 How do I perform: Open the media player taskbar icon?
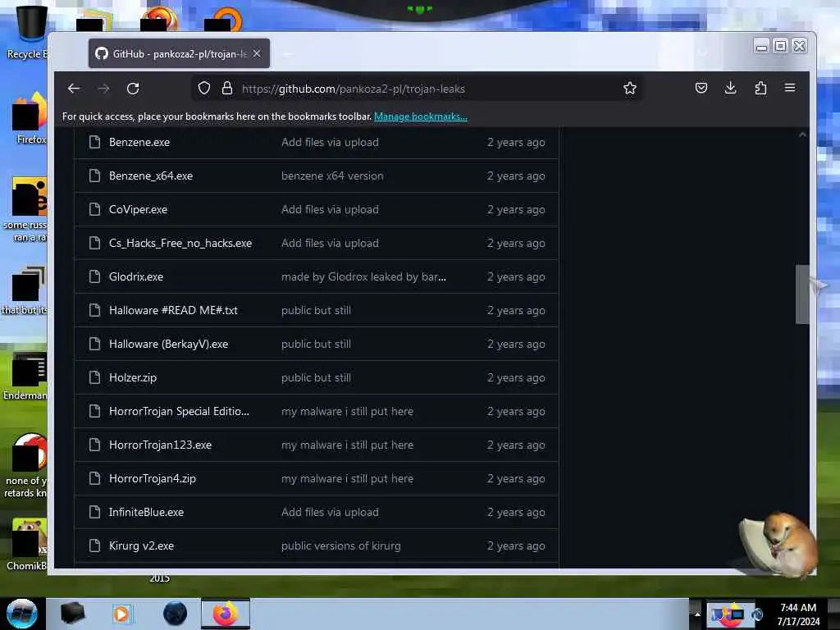(x=121, y=614)
